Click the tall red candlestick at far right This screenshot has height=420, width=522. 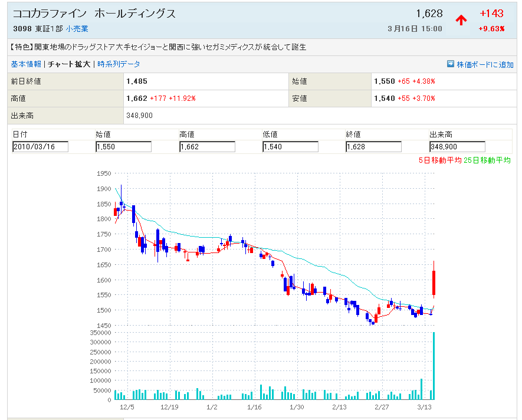(434, 283)
